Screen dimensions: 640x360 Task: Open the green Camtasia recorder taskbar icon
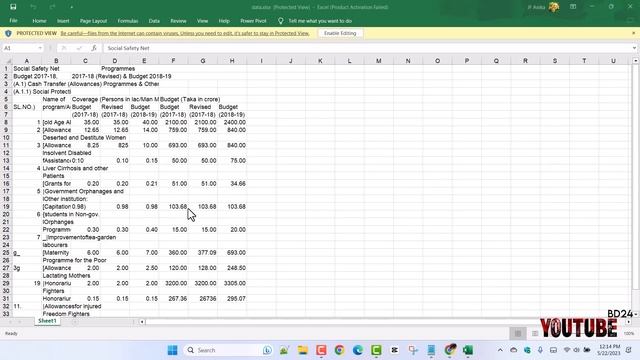376,350
